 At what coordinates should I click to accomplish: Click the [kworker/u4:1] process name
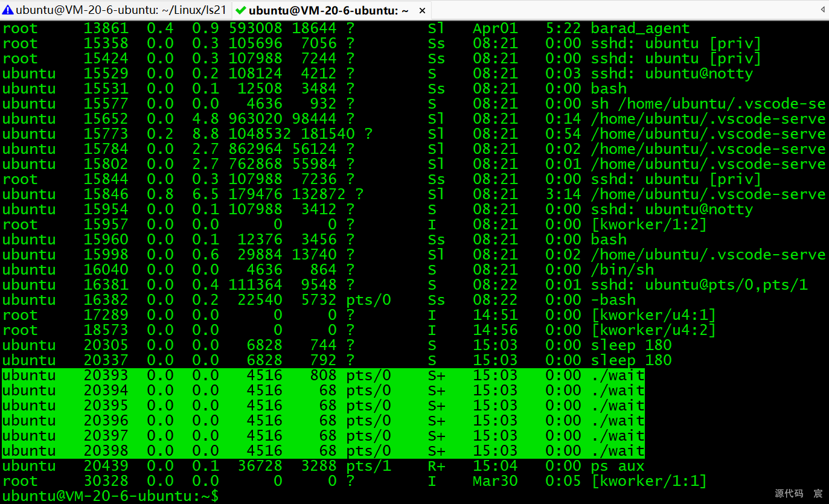(x=653, y=315)
